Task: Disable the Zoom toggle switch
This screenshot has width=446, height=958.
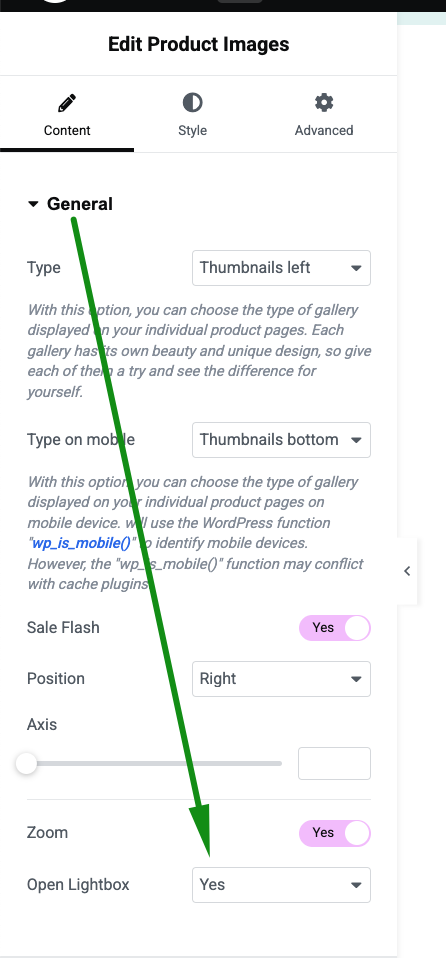Action: point(335,833)
